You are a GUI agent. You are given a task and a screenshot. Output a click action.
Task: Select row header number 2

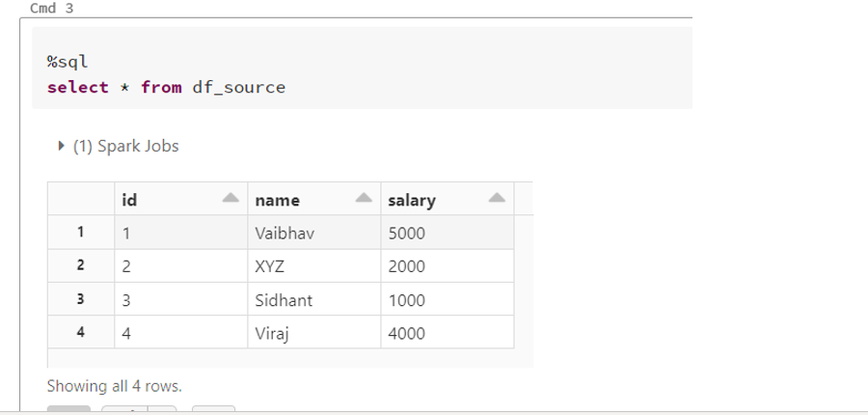click(82, 265)
